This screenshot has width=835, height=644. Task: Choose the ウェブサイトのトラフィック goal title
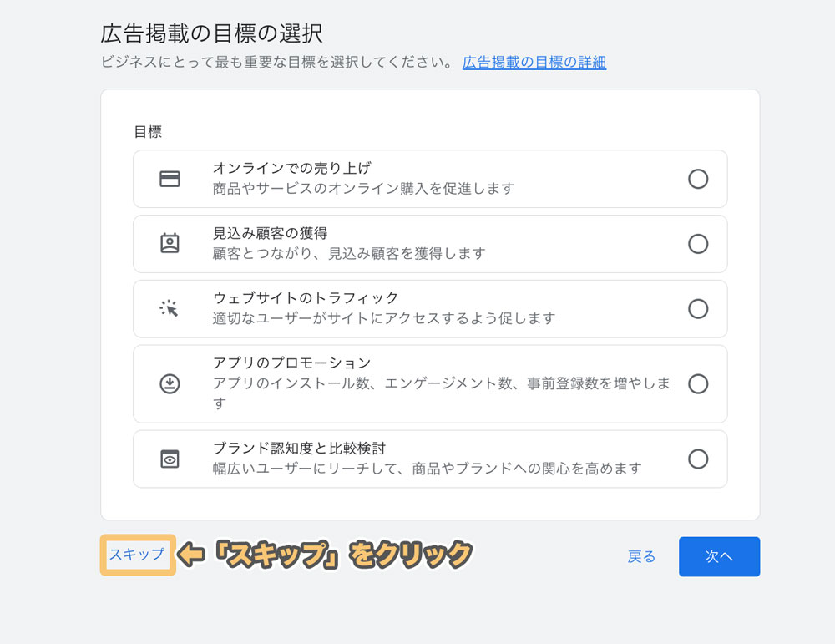[306, 298]
